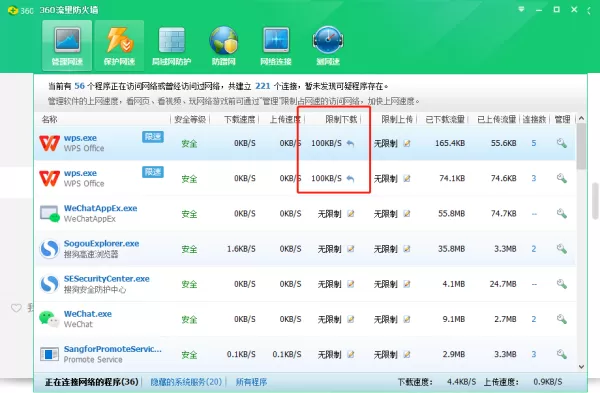
Task: Open the 测网速 speed test tab
Action: click(328, 46)
